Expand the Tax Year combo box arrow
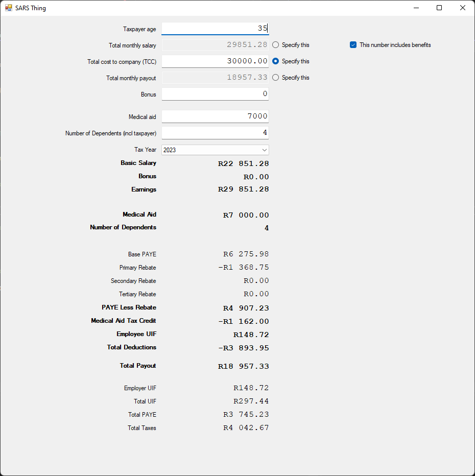Viewport: 475px width, 476px height. point(265,150)
